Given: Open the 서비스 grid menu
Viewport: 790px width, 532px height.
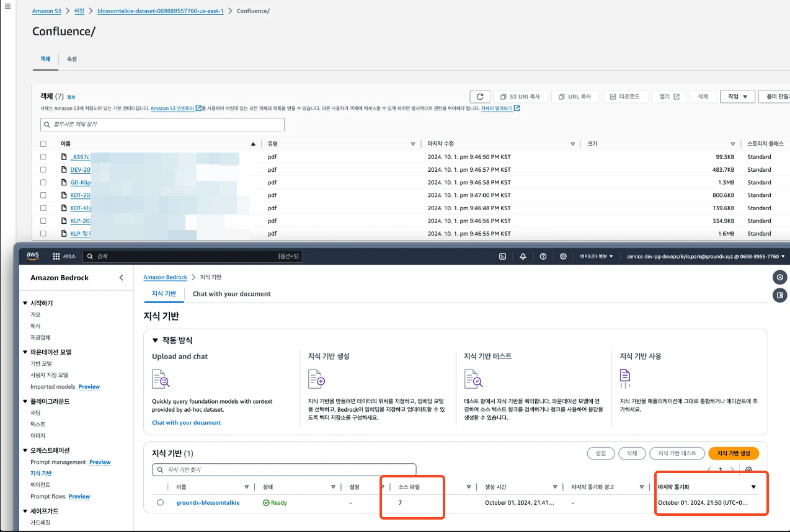Looking at the screenshot, I should 64,256.
